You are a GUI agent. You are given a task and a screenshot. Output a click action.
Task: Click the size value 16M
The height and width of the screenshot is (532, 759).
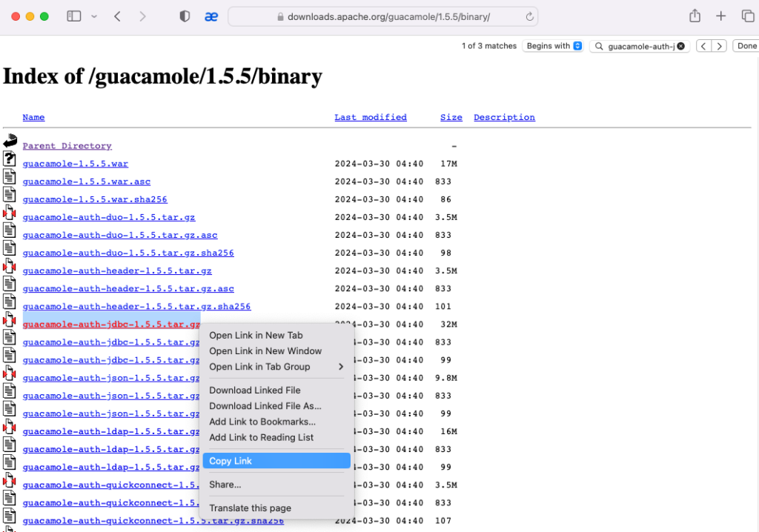pos(448,432)
